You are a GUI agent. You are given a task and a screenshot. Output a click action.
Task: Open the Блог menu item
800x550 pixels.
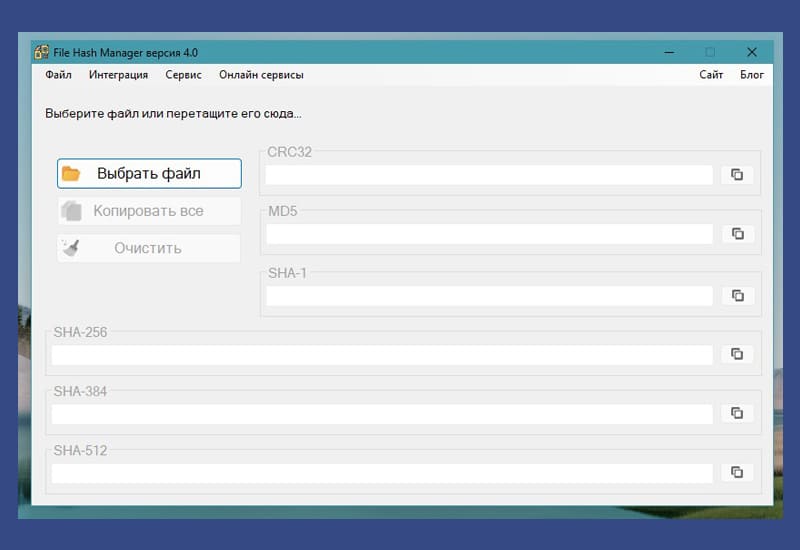(752, 75)
